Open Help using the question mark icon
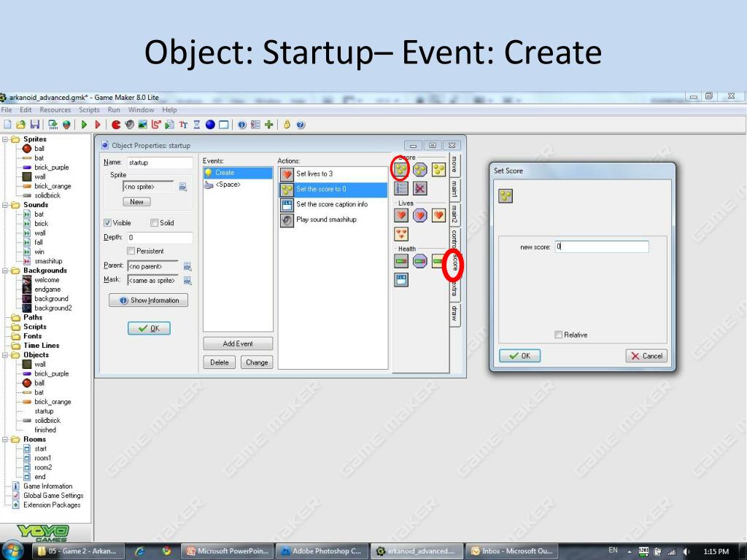The image size is (747, 560). click(x=301, y=125)
